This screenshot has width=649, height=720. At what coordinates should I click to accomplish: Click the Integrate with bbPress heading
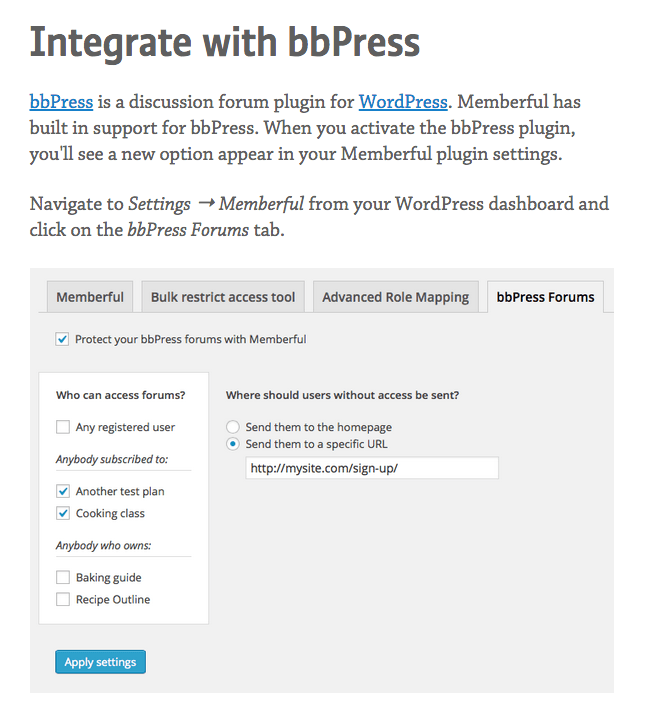pos(225,43)
